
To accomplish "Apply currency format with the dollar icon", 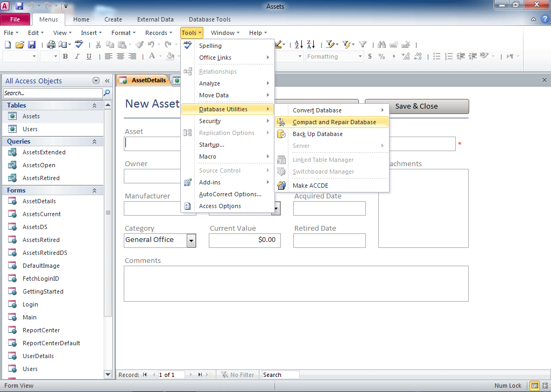I will [370, 56].
